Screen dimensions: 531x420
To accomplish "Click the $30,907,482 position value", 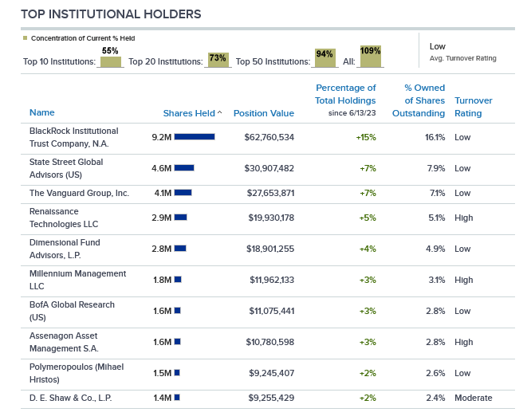I will pyautogui.click(x=269, y=168).
